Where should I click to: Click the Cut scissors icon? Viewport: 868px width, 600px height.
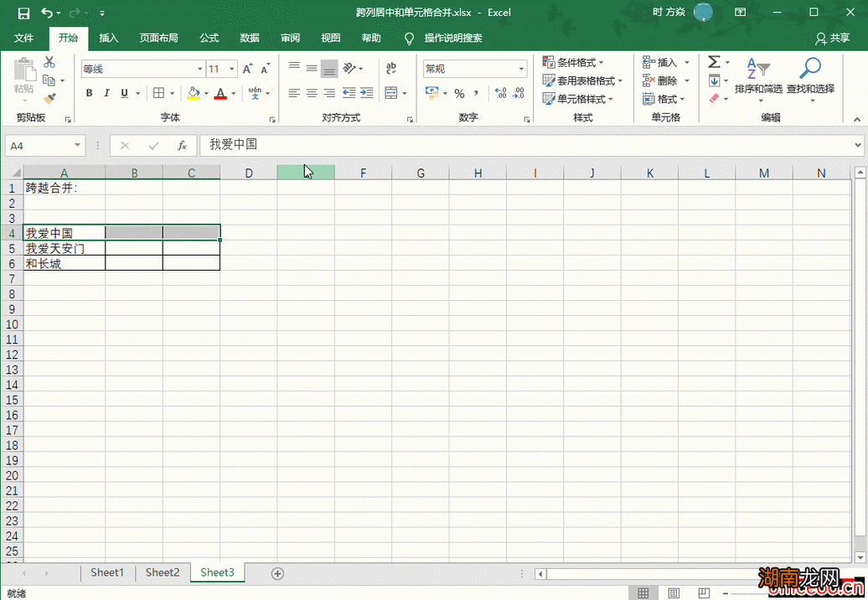tap(49, 63)
